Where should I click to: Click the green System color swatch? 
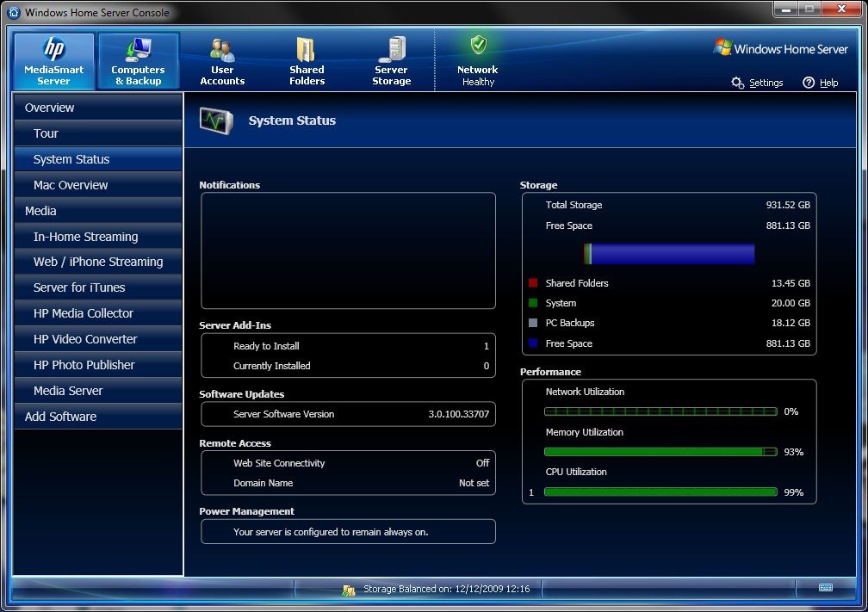533,303
